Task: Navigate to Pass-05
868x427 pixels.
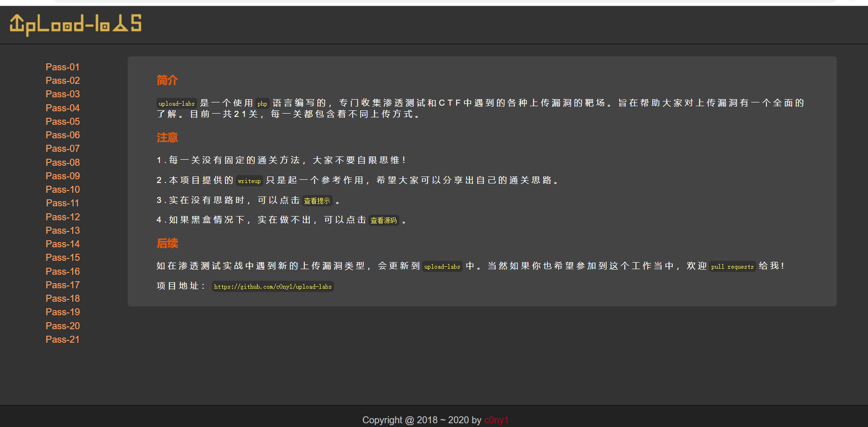Action: 62,122
